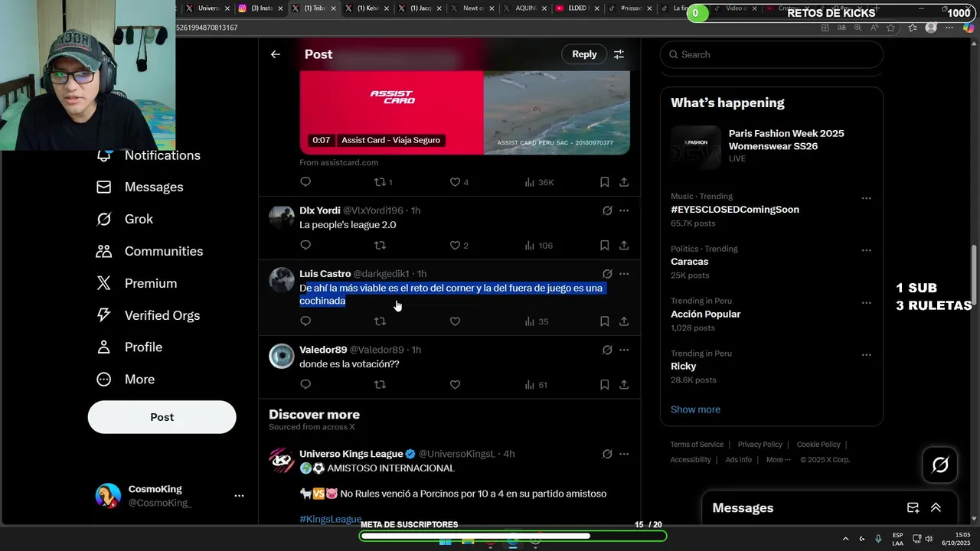Click the CosmoKing profile avatar
This screenshot has width=980, height=551.
click(x=108, y=496)
